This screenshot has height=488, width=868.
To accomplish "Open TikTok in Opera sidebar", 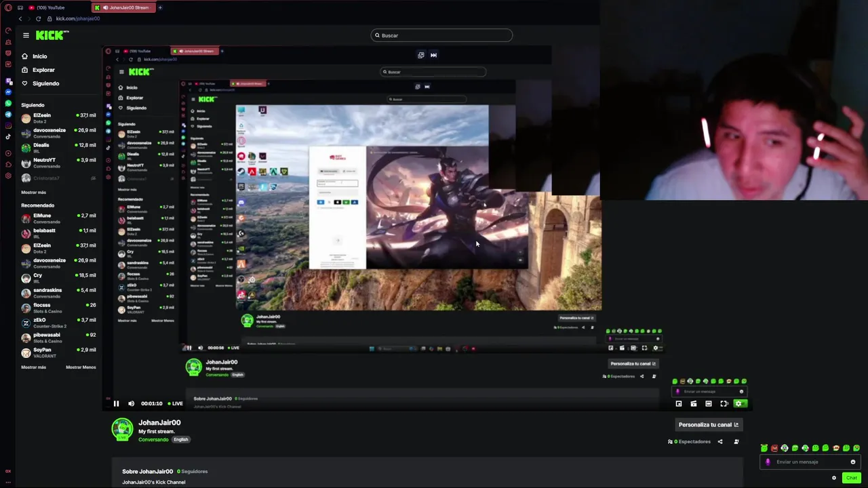I will click(x=8, y=136).
